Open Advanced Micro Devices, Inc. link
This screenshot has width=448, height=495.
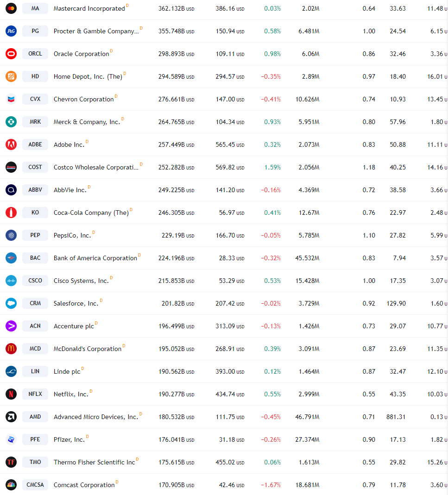pos(96,417)
